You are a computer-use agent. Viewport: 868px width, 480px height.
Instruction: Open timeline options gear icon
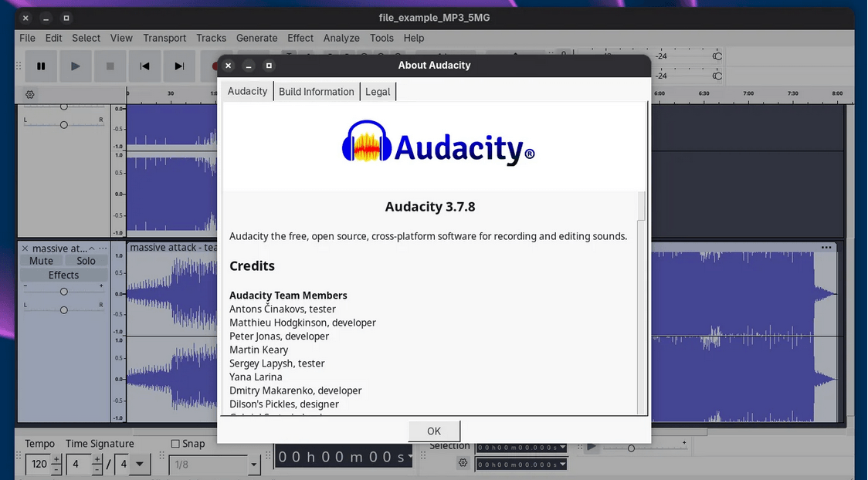[x=30, y=95]
